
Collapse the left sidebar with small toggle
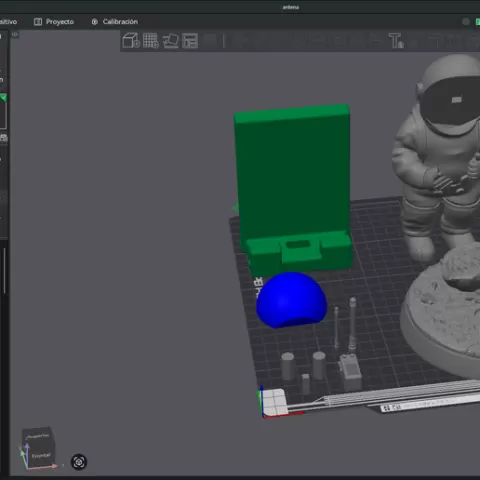tap(14, 34)
